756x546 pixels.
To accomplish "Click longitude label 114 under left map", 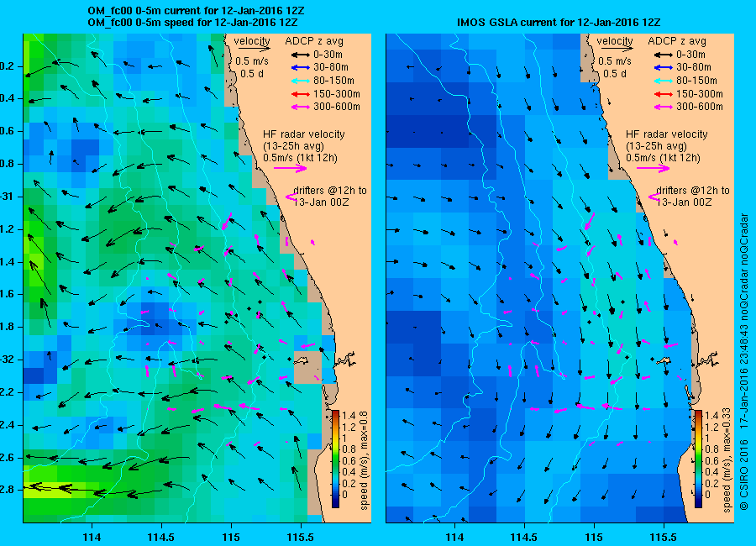I will (x=92, y=538).
